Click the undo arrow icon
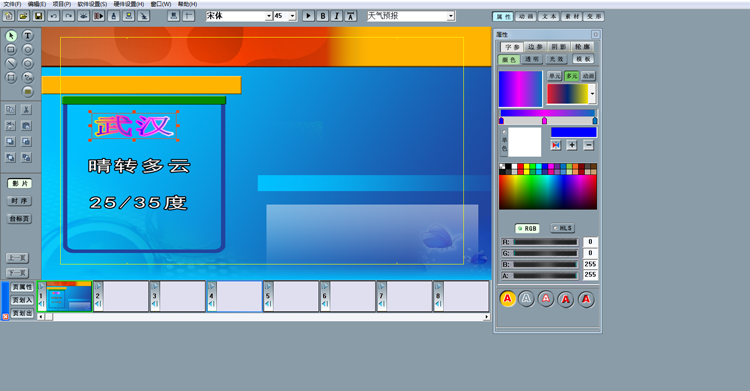 click(54, 16)
